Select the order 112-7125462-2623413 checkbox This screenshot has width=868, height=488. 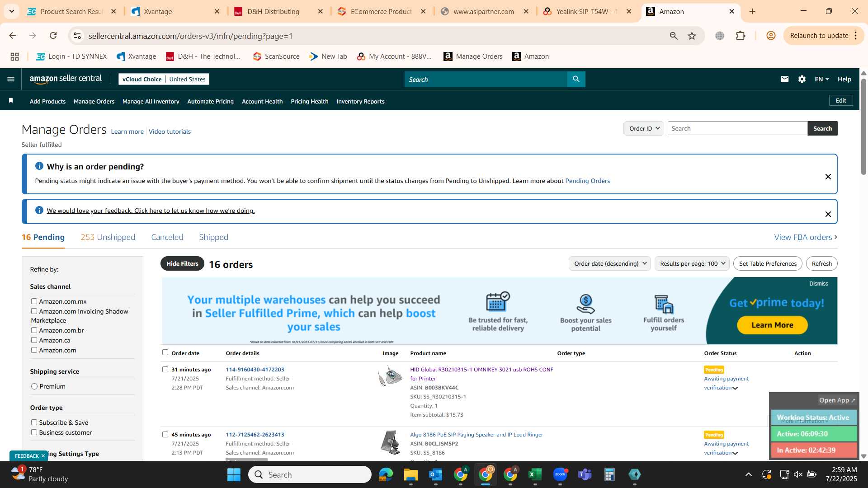click(165, 434)
